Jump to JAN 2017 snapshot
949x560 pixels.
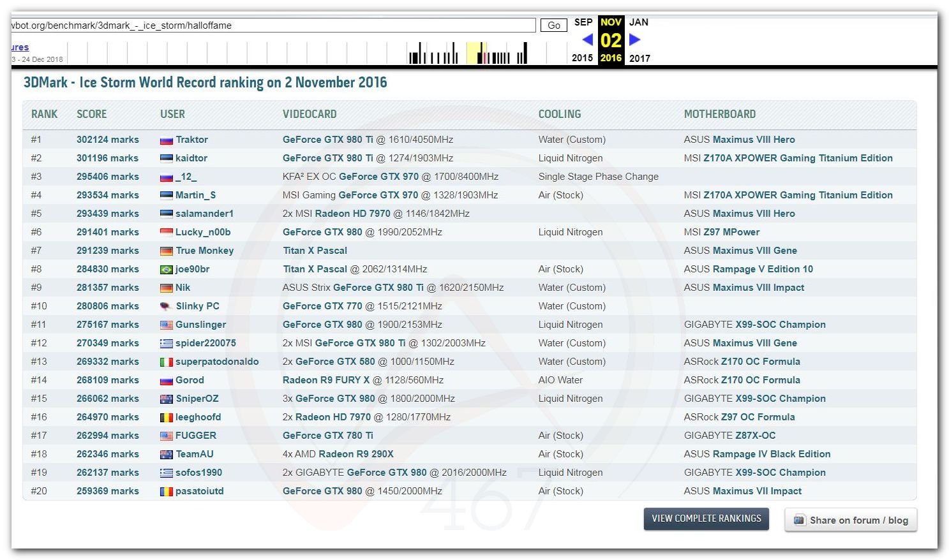point(639,22)
